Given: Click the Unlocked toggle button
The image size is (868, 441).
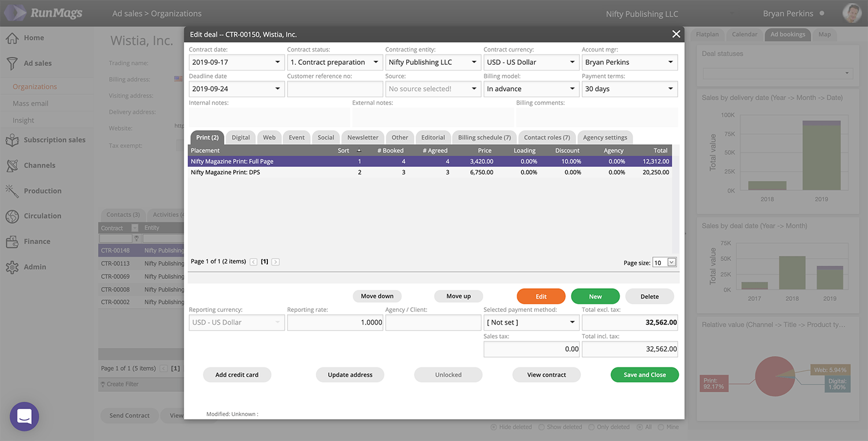Looking at the screenshot, I should [448, 375].
